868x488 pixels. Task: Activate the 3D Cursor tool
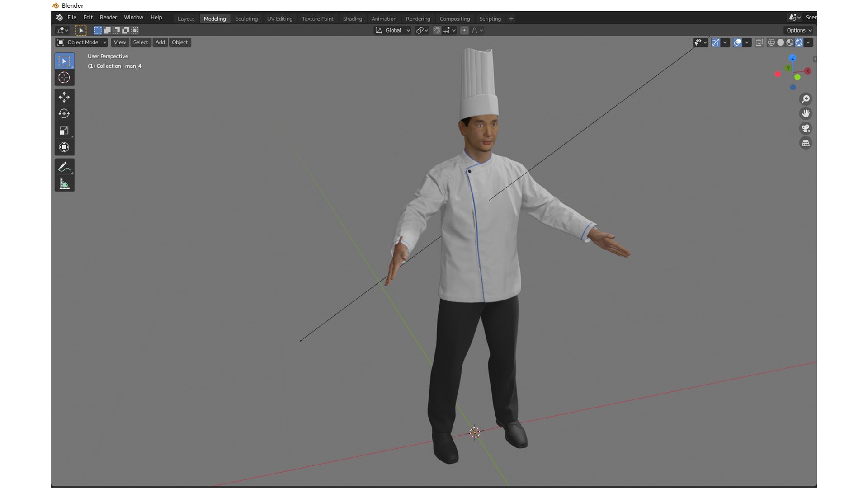(x=64, y=78)
